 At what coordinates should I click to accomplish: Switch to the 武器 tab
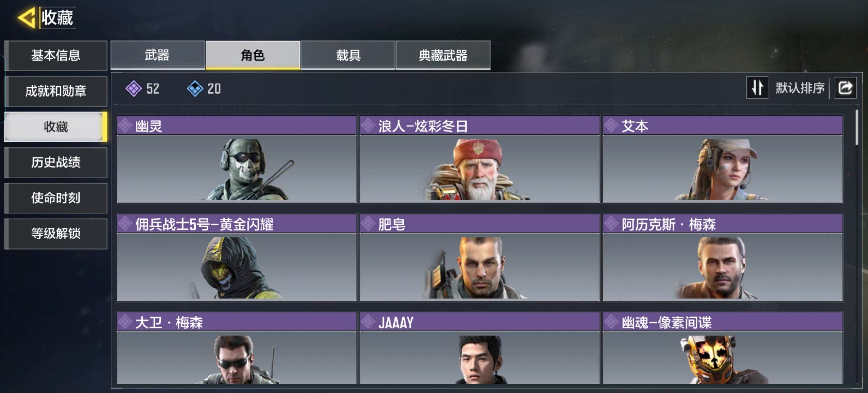pos(158,55)
